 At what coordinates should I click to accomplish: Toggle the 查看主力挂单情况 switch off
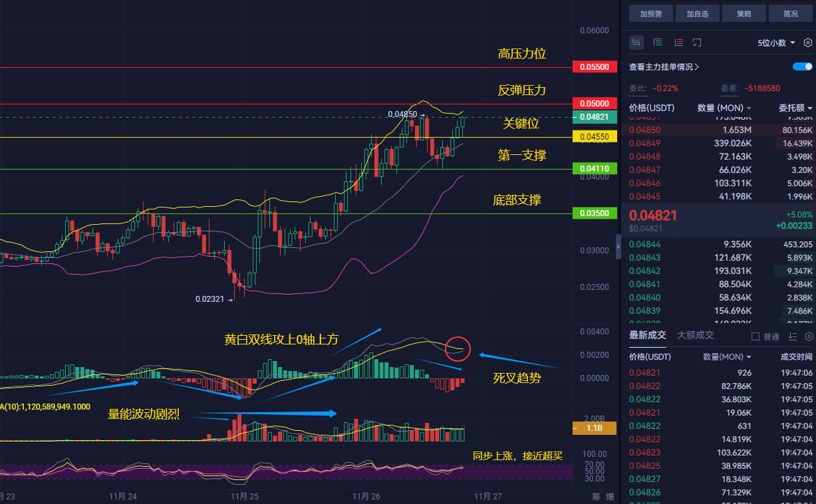(803, 66)
